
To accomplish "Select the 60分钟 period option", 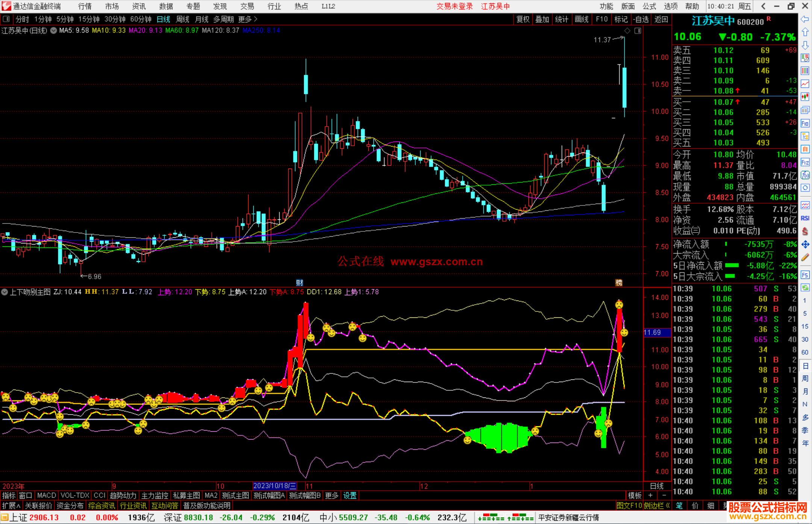I will [x=141, y=19].
